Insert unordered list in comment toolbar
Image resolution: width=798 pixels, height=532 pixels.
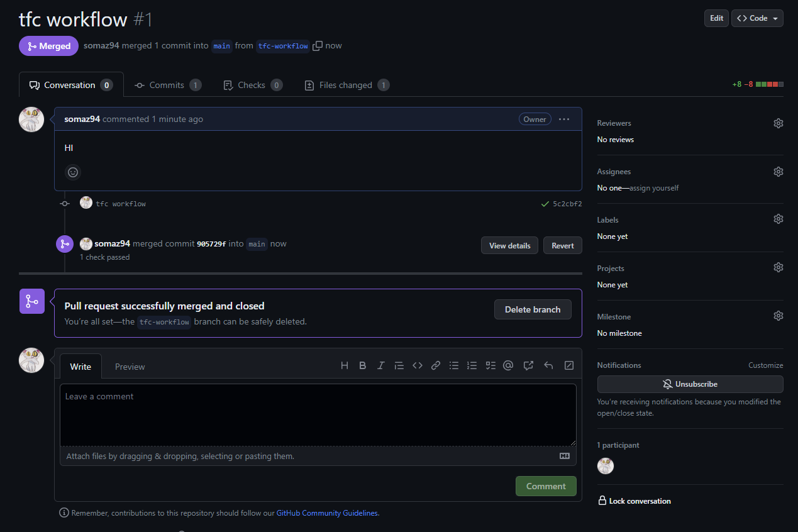click(453, 365)
